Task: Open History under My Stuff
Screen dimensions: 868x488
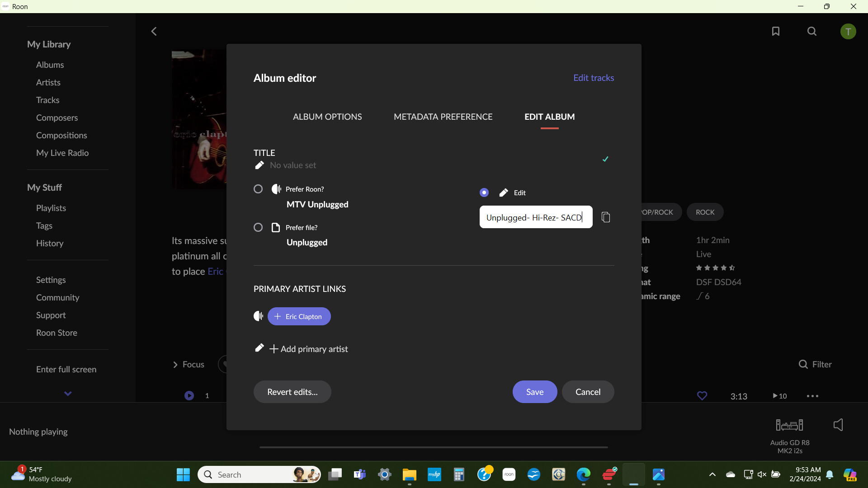Action: tap(50, 243)
